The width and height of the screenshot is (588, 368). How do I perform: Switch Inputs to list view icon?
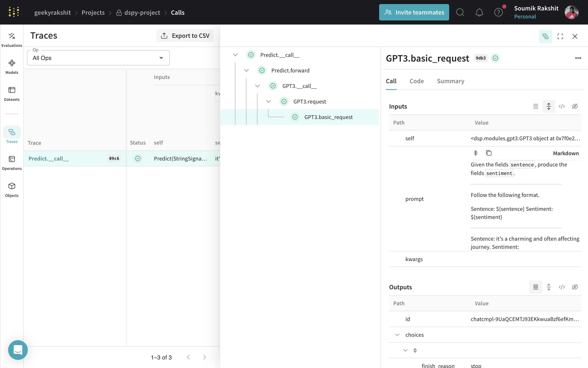click(536, 106)
